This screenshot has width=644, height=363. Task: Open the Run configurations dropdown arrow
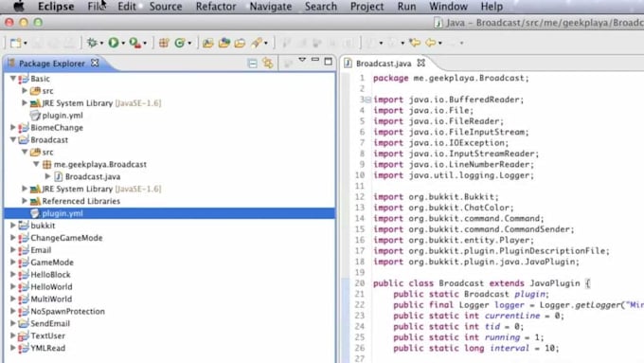tap(123, 44)
